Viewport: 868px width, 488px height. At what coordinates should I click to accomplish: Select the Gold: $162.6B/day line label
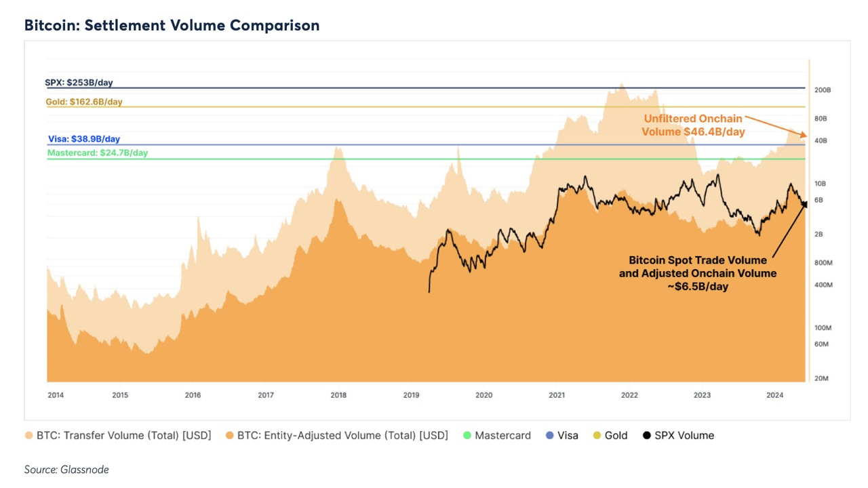[84, 102]
